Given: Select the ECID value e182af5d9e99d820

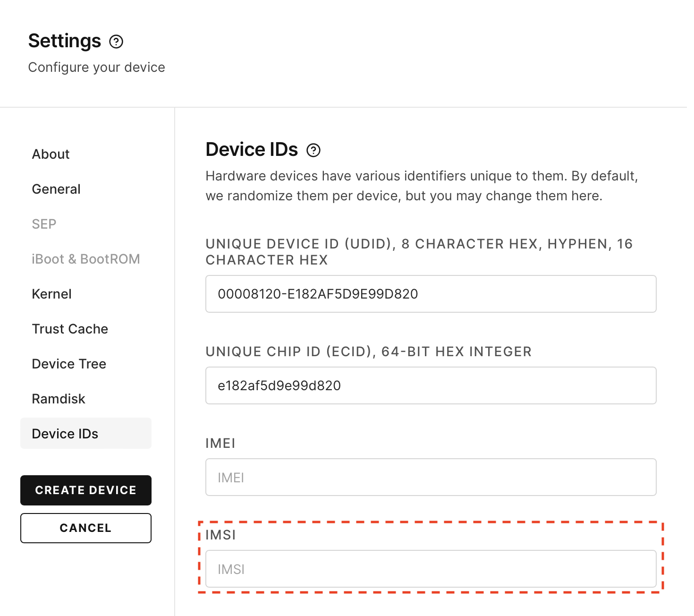Looking at the screenshot, I should [279, 385].
